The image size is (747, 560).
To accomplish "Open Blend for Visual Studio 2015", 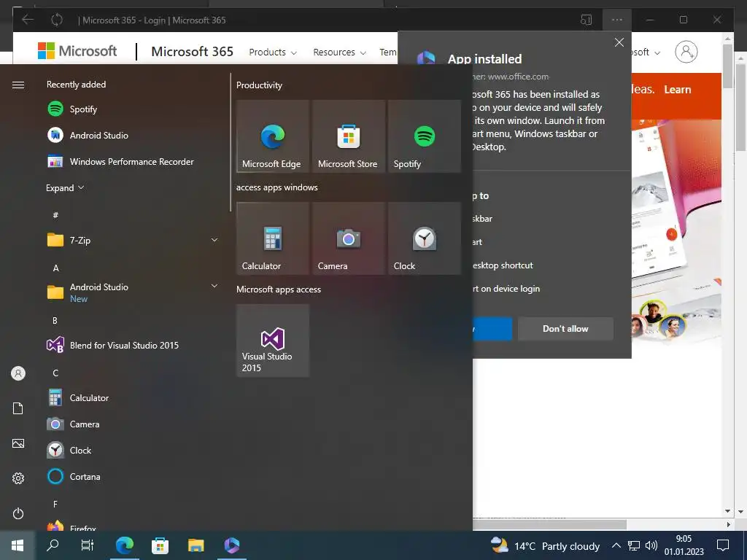I will pos(112,345).
